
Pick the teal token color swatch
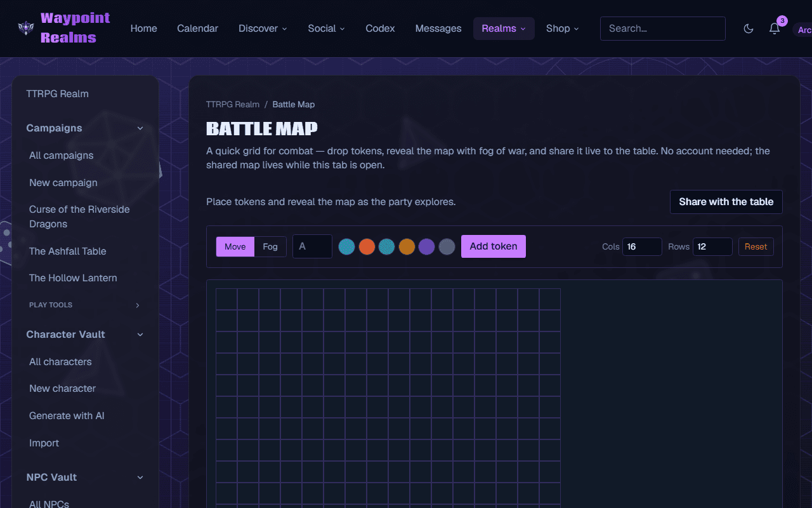click(x=387, y=246)
